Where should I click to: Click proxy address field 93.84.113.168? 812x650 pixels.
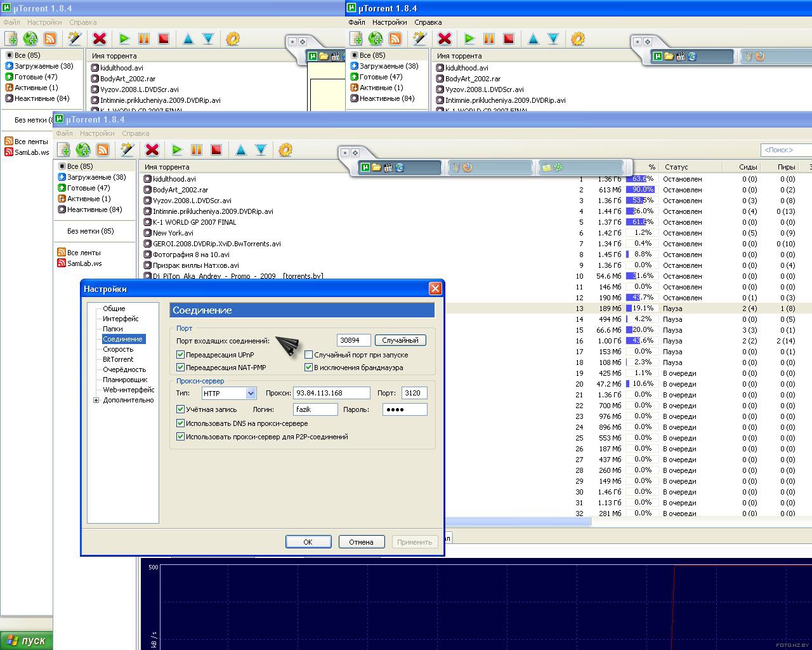pyautogui.click(x=332, y=393)
